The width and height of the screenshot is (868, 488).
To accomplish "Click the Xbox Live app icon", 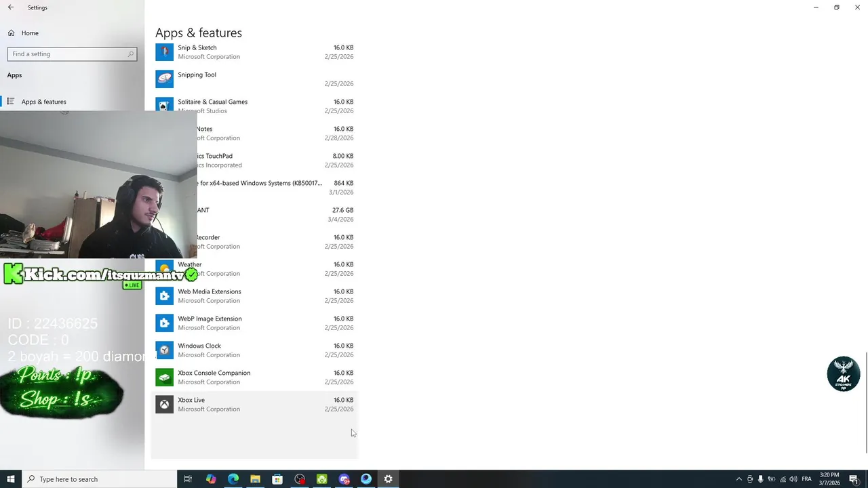I will tap(164, 405).
